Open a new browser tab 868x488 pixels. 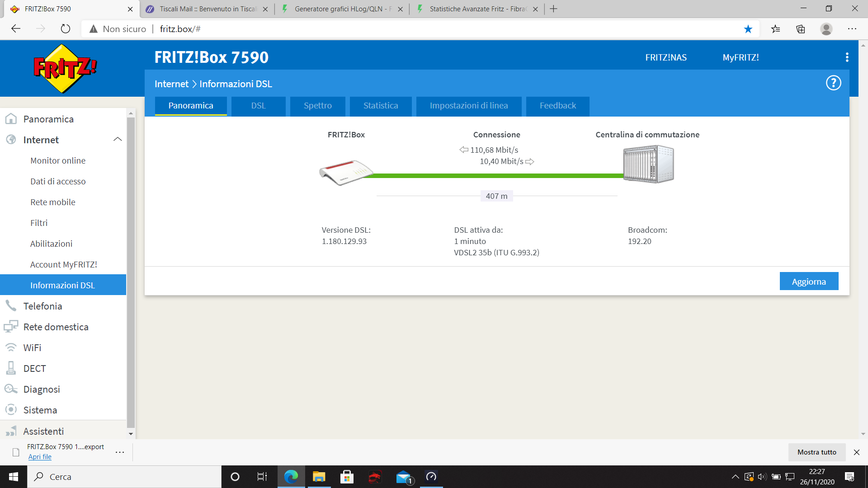[553, 9]
